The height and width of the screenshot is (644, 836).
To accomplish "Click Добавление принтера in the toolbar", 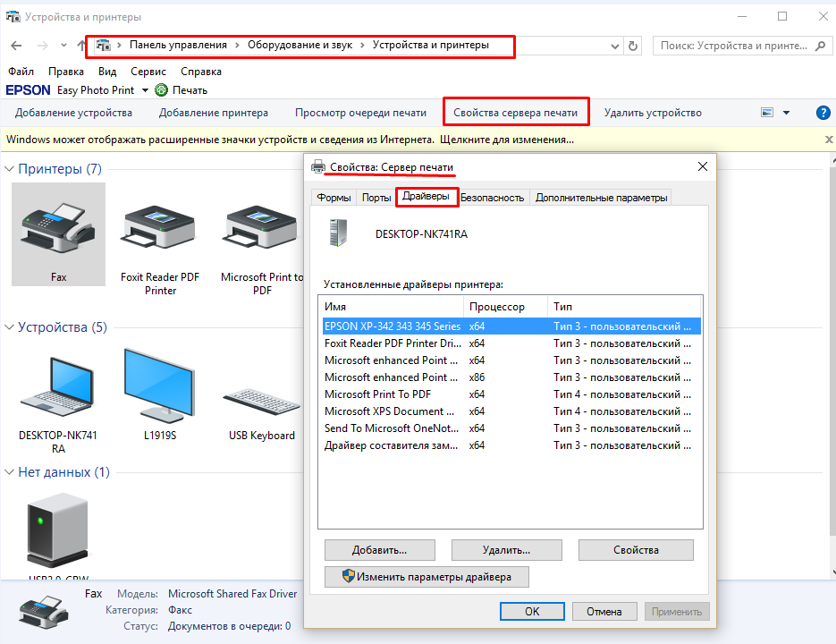I will 214,113.
